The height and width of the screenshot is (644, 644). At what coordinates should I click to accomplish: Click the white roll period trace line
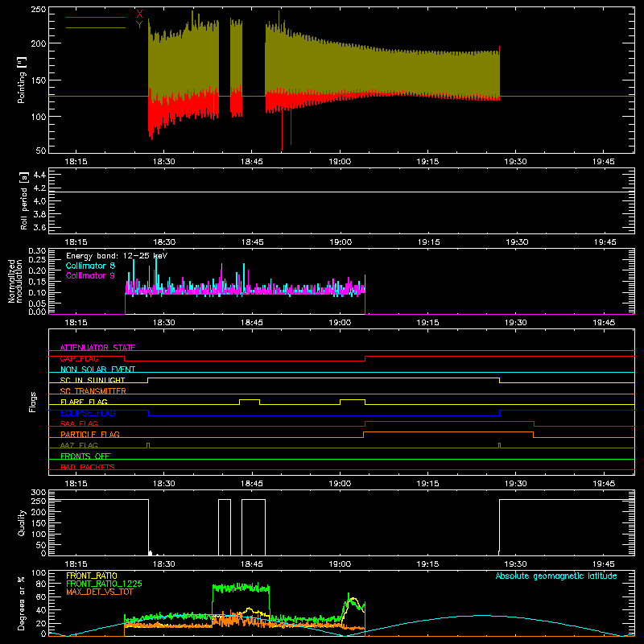click(341, 192)
